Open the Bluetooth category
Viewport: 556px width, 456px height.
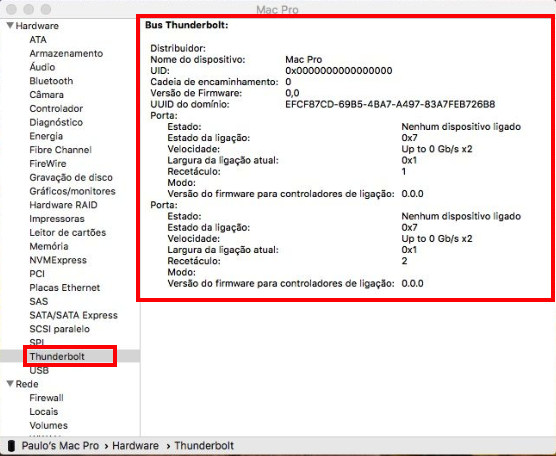coord(51,81)
